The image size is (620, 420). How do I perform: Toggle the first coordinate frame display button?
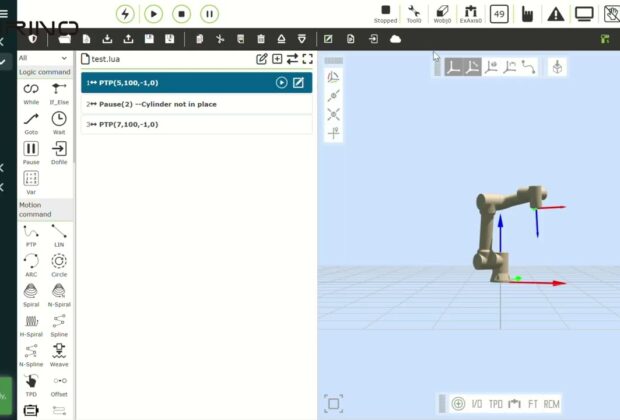pyautogui.click(x=452, y=67)
